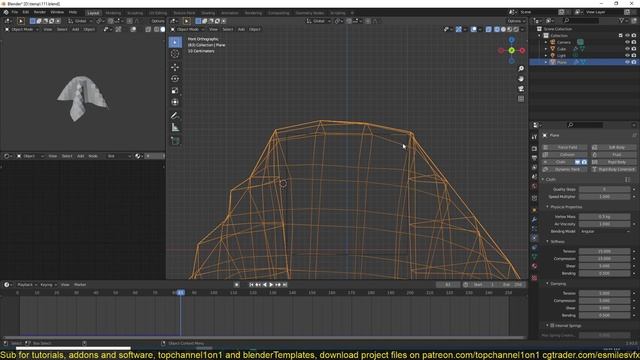640x360 pixels.
Task: Select the Scale tool in viewport toolbar
Action: point(175,91)
